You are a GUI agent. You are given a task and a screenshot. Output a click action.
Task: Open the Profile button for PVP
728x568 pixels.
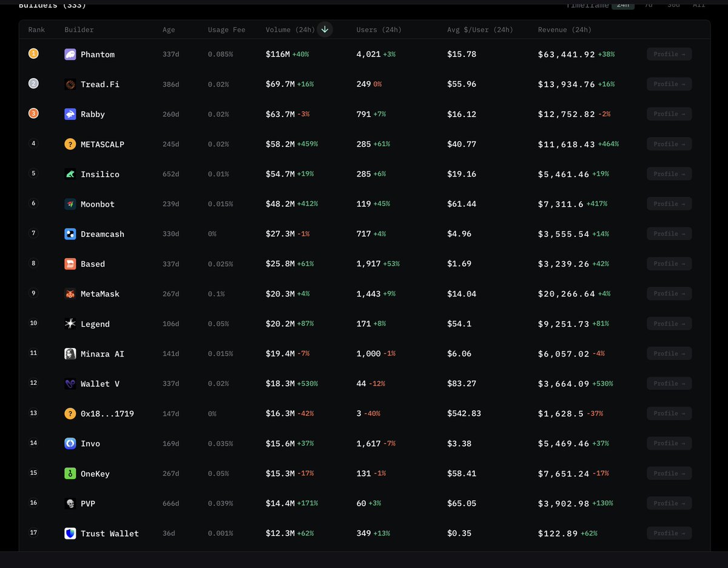tap(669, 503)
